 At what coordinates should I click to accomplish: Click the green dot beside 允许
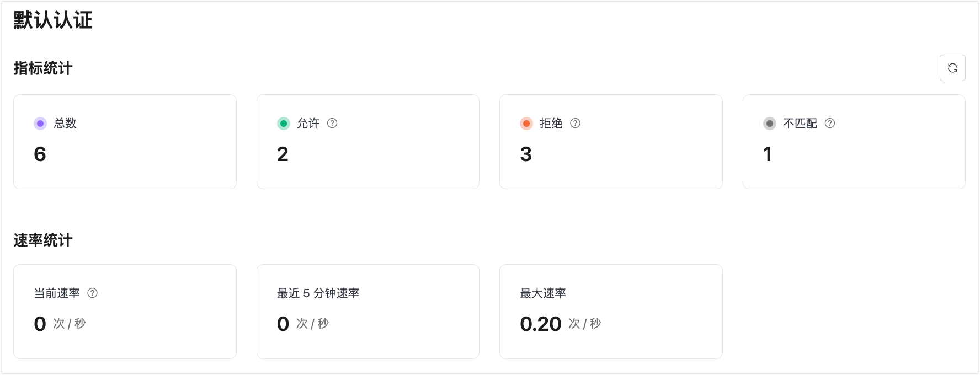point(284,124)
